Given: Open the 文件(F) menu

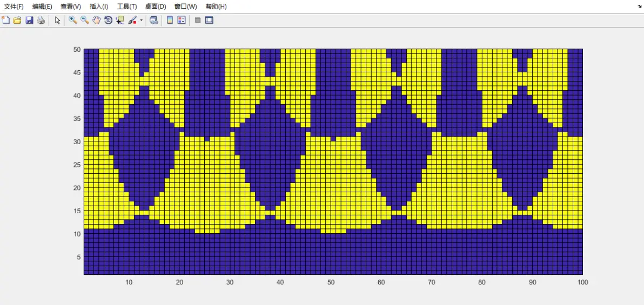Looking at the screenshot, I should click(14, 6).
